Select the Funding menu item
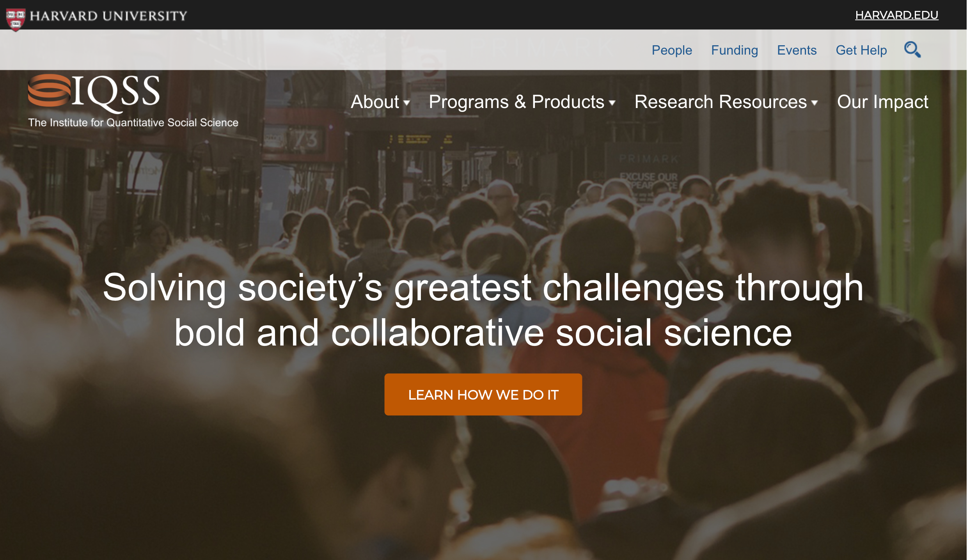The height and width of the screenshot is (560, 969). pos(735,50)
